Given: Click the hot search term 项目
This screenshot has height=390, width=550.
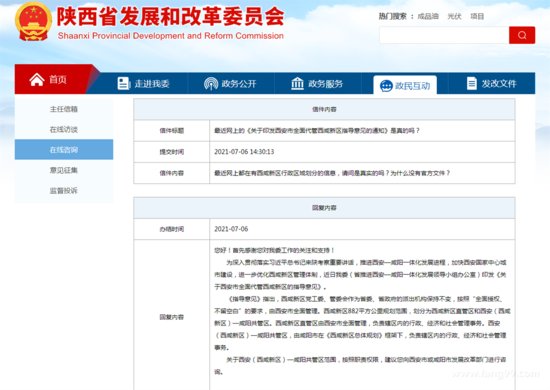Looking at the screenshot, I should 477,16.
